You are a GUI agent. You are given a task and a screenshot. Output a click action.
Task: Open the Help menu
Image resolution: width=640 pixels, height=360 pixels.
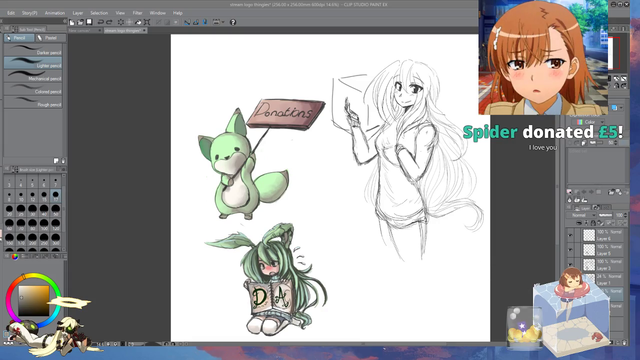[178, 13]
